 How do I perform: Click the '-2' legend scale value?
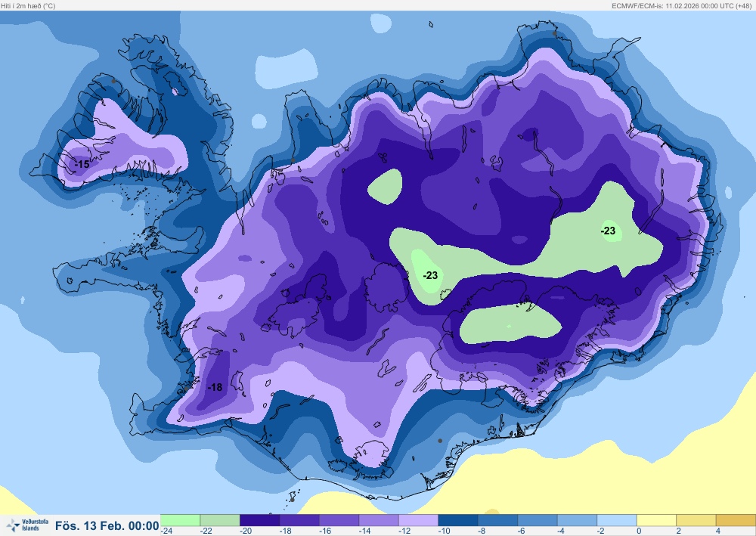pyautogui.click(x=601, y=531)
